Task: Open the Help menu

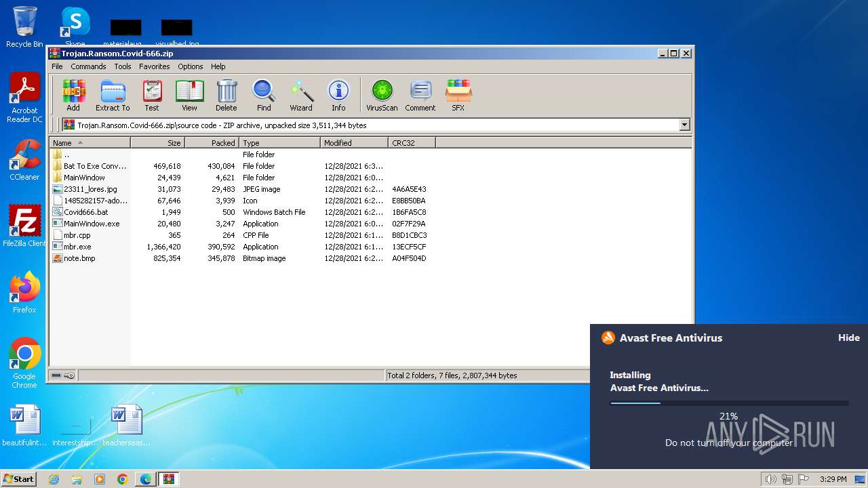Action: pyautogui.click(x=218, y=66)
